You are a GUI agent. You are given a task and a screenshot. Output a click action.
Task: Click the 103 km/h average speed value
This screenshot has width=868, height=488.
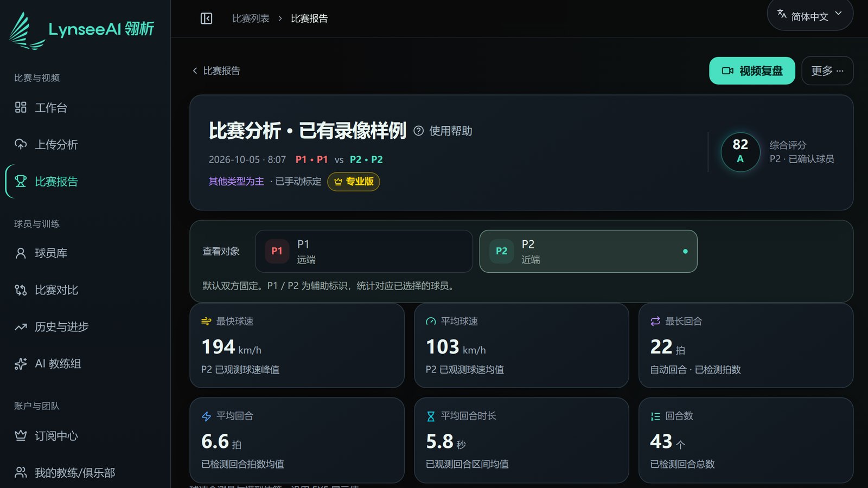pos(456,347)
